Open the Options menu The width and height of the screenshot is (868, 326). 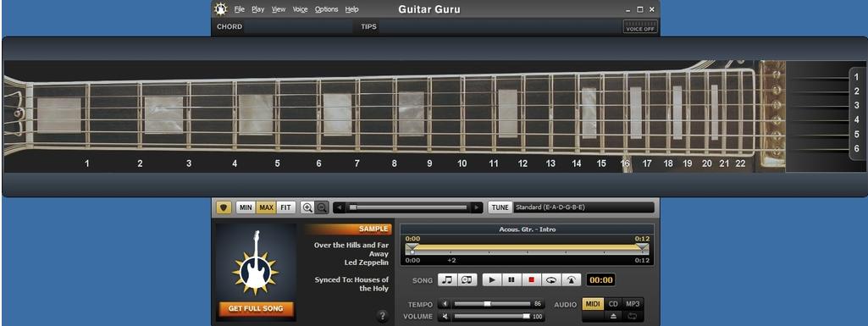[x=326, y=9]
